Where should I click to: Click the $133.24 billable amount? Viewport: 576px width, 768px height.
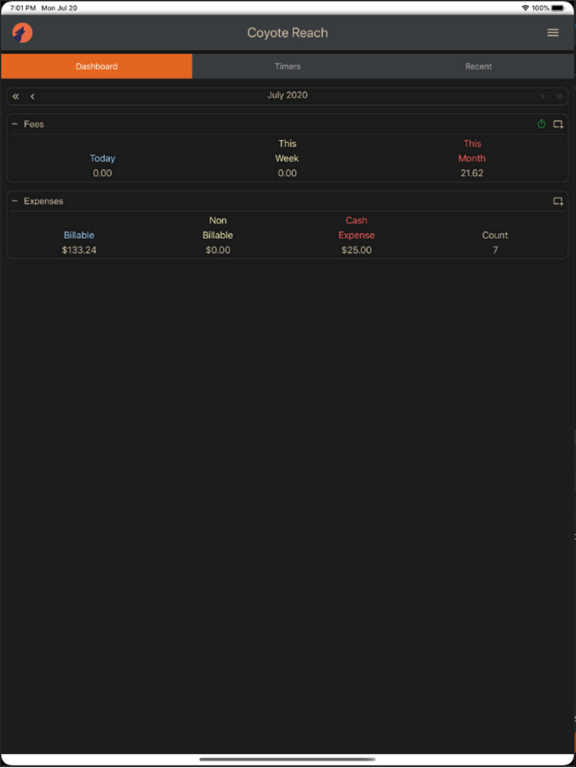79,250
